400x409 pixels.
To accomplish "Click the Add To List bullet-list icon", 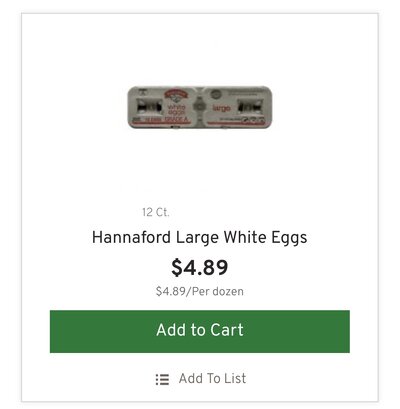I will (x=162, y=379).
